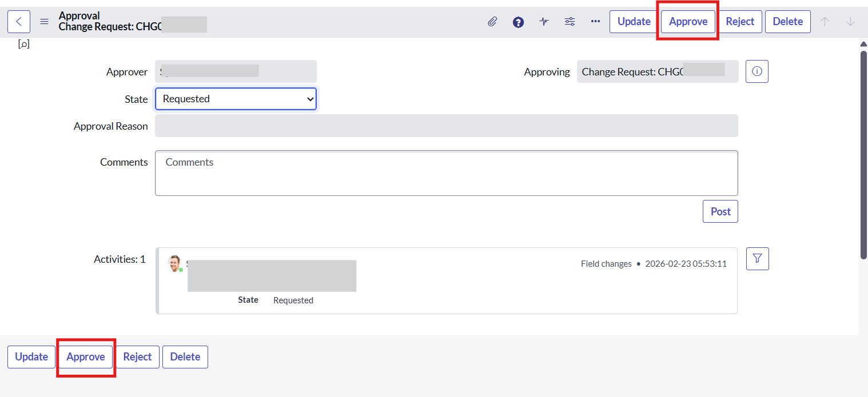Preview the Approving record info icon
The height and width of the screenshot is (397, 868).
[x=757, y=71]
